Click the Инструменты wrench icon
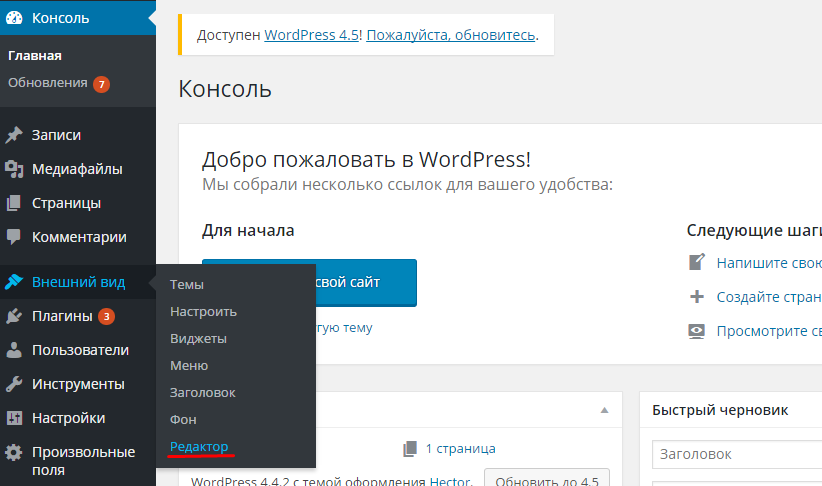Image resolution: width=822 pixels, height=486 pixels. click(14, 384)
